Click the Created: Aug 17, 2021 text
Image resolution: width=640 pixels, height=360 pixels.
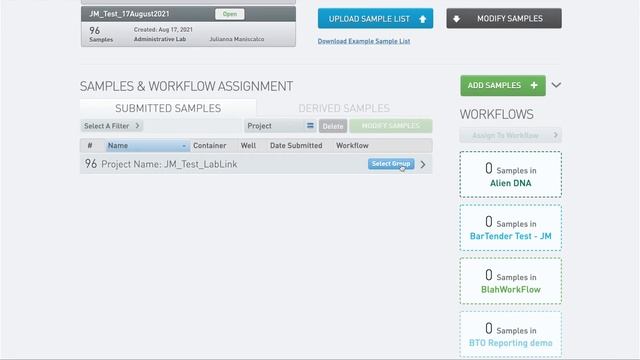click(x=163, y=30)
